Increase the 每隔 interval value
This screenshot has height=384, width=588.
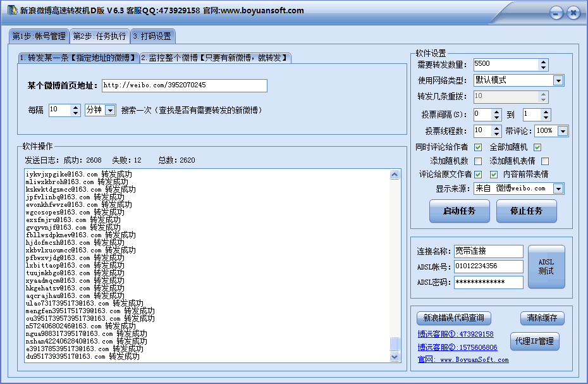76,107
